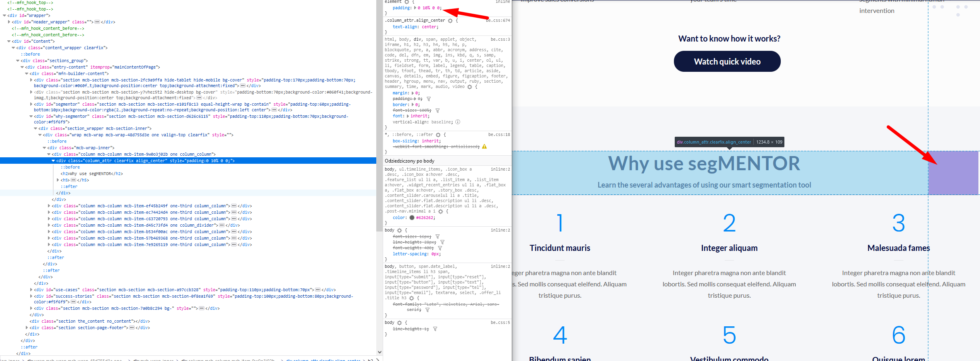Select the div id="segmentor" section node
The height and width of the screenshot is (361, 980).
click(192, 107)
